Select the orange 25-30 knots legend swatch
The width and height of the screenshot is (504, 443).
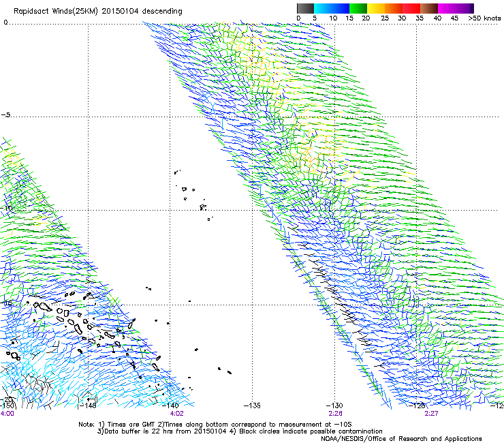tap(394, 8)
